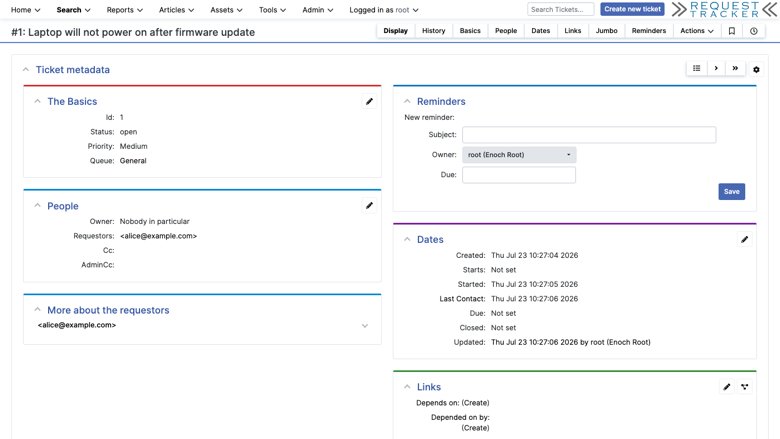
Task: Open the Articles menu
Action: 176,10
